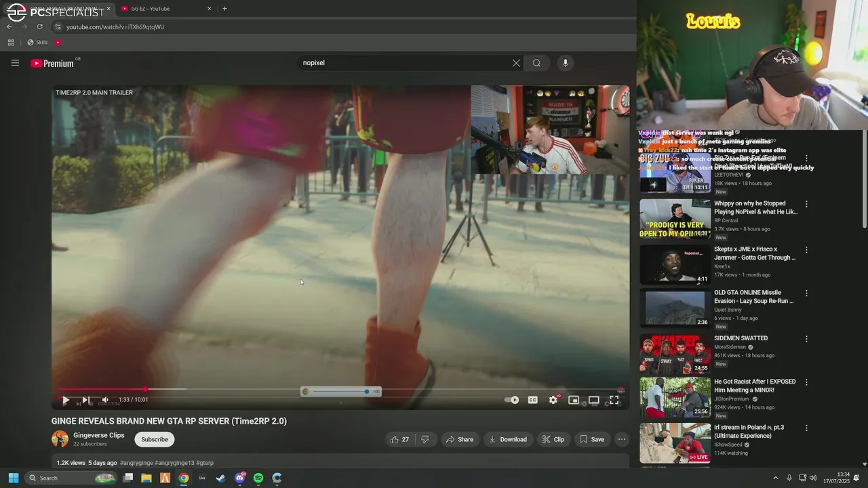Click the URL address bar
This screenshot has height=488, width=868.
click(x=339, y=27)
